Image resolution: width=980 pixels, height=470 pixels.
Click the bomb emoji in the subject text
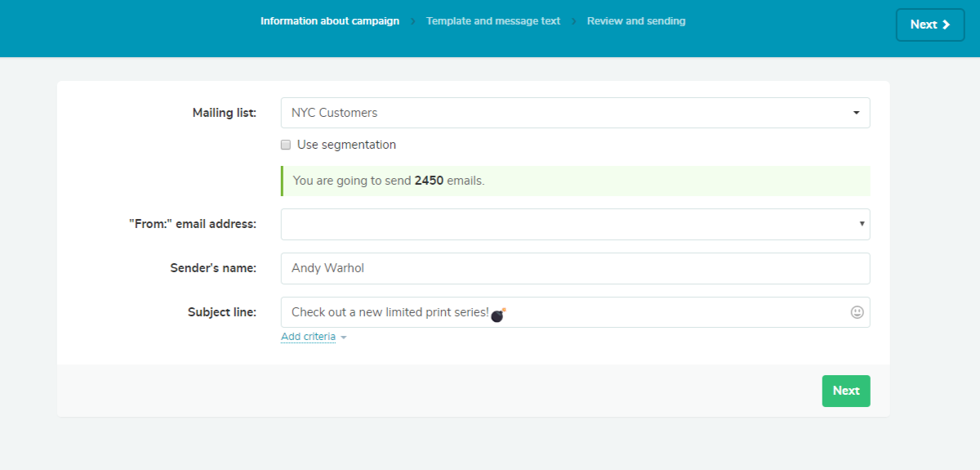coord(498,315)
